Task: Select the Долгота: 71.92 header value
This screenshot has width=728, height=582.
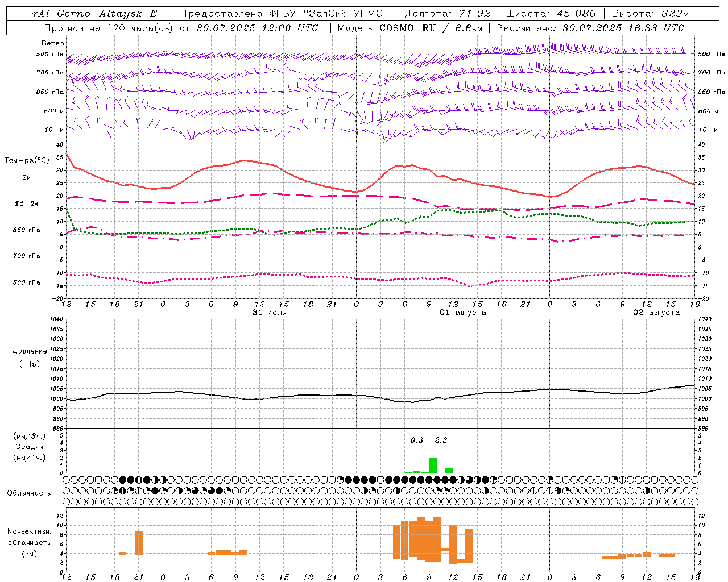Action: point(448,14)
